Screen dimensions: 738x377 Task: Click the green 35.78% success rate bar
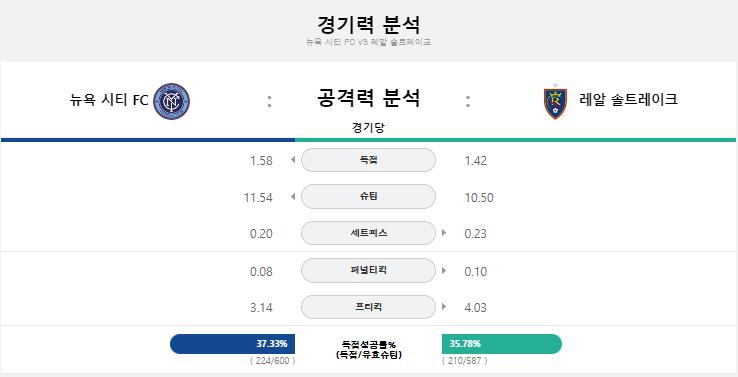tap(502, 344)
